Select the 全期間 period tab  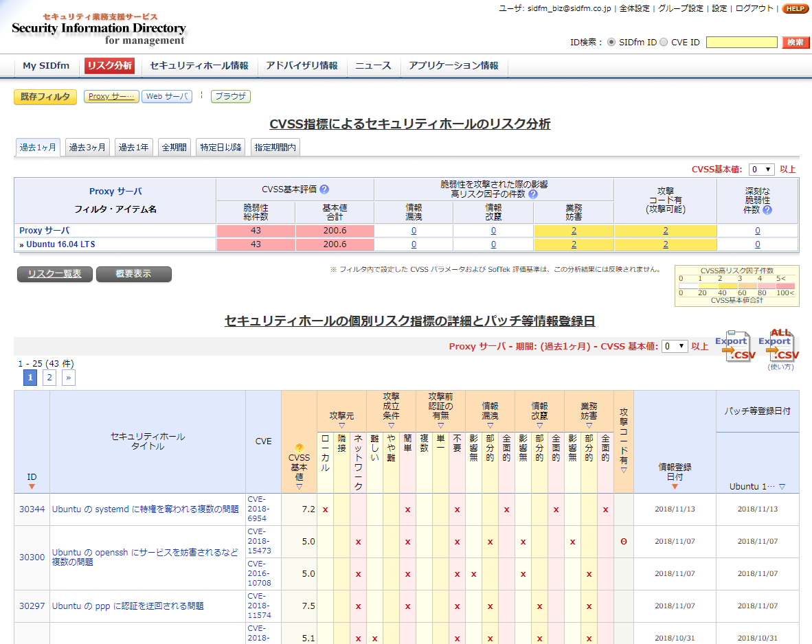coord(174,148)
